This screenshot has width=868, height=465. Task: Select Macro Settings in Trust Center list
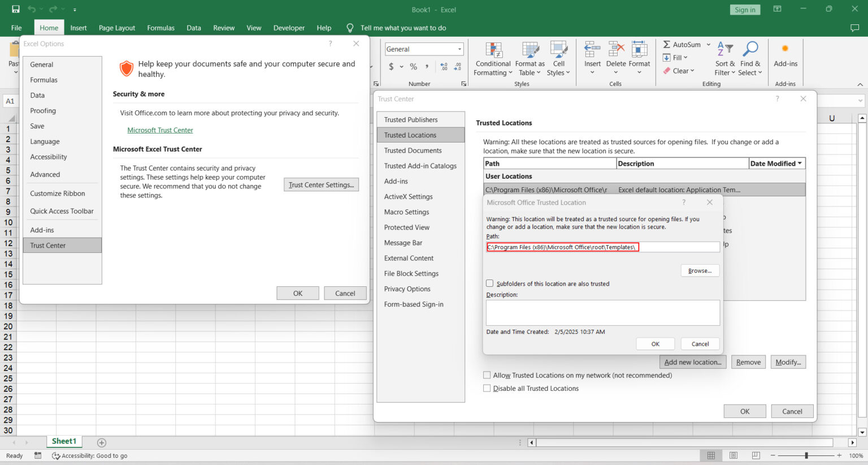click(406, 212)
